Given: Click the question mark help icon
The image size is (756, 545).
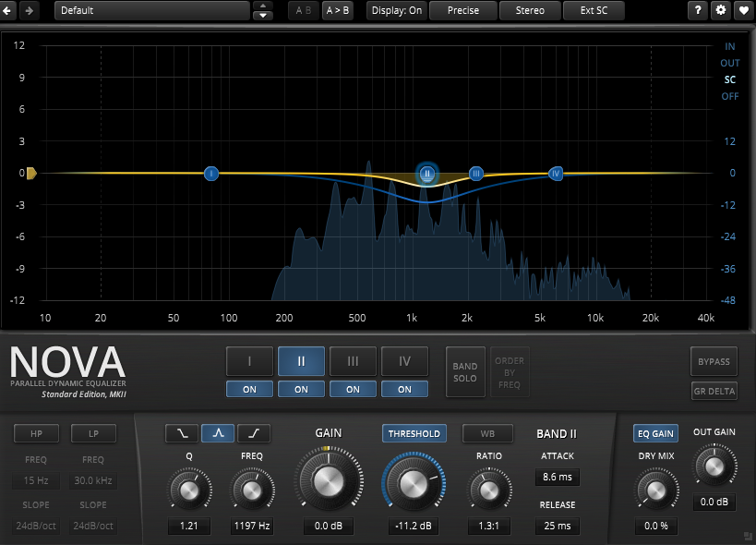Looking at the screenshot, I should click(x=698, y=10).
